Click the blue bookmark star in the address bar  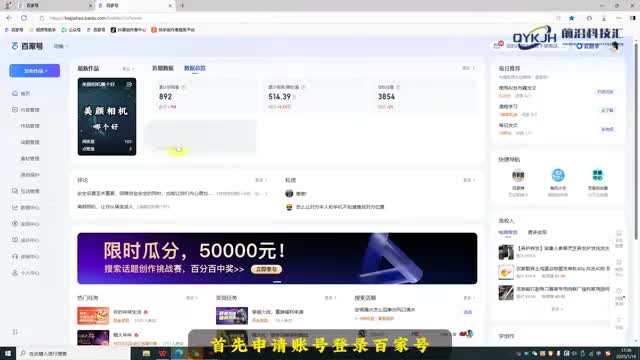(571, 18)
